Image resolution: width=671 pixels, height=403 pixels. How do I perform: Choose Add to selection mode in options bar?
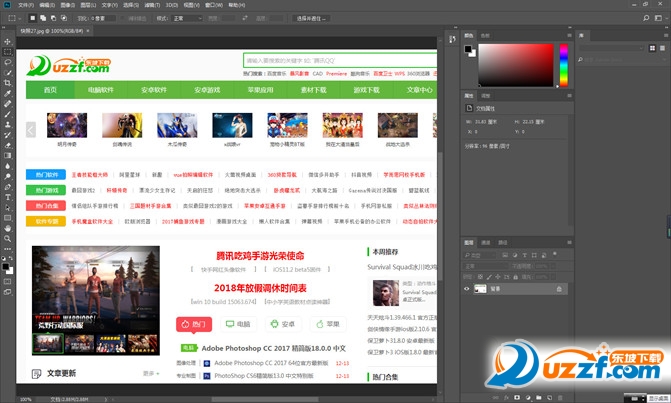43,18
